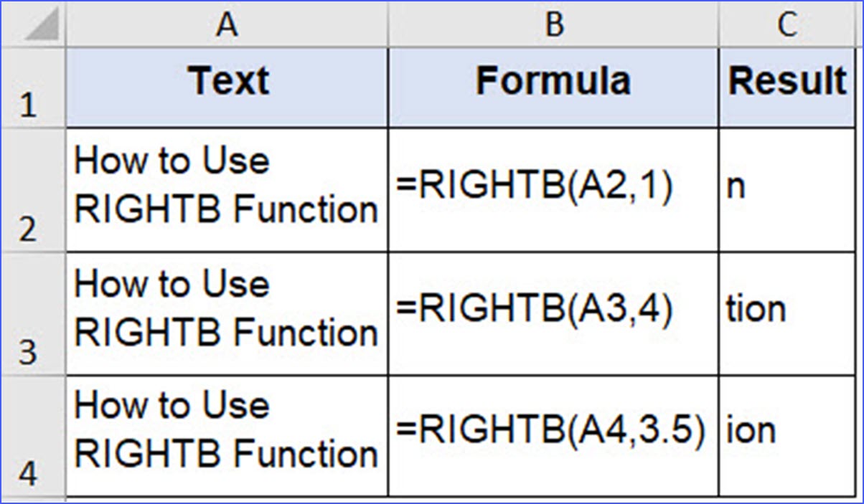The image size is (864, 504).
Task: Select column B header
Action: [553, 26]
